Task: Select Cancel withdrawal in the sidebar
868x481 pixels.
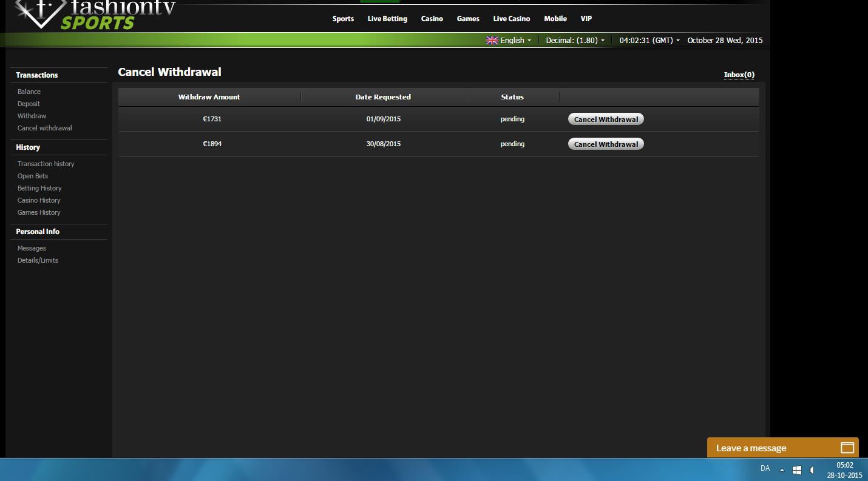Action: coord(45,128)
